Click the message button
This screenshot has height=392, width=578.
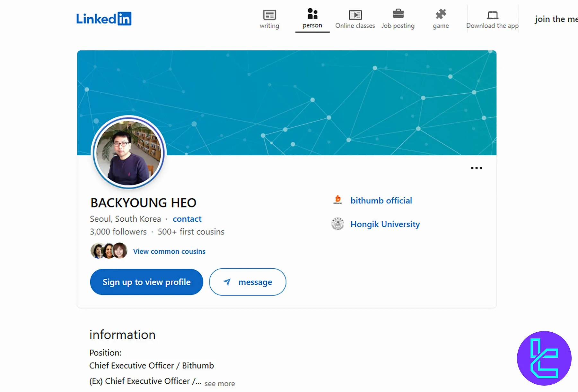(x=248, y=282)
